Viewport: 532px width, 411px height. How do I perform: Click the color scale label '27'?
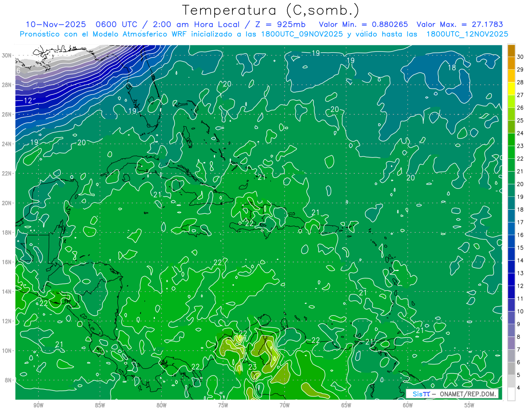[x=520, y=95]
